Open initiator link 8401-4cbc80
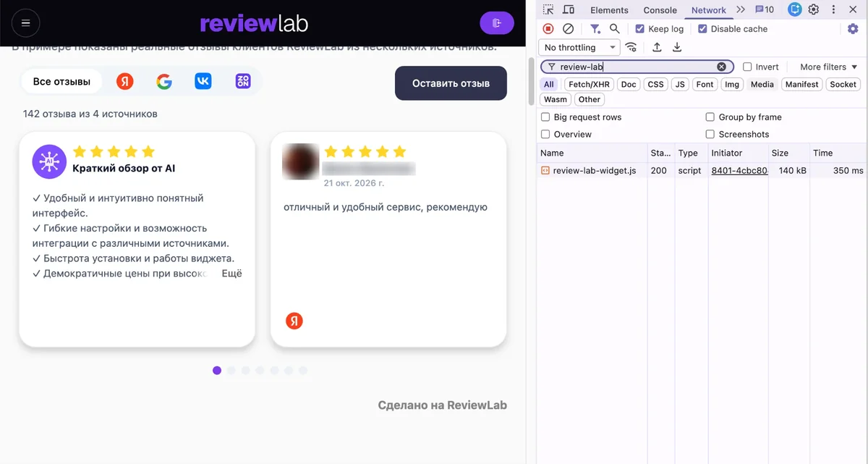 point(739,171)
